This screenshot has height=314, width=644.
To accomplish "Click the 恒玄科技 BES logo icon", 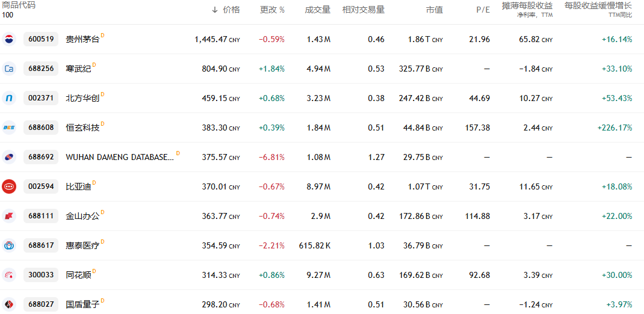I will 8,128.
